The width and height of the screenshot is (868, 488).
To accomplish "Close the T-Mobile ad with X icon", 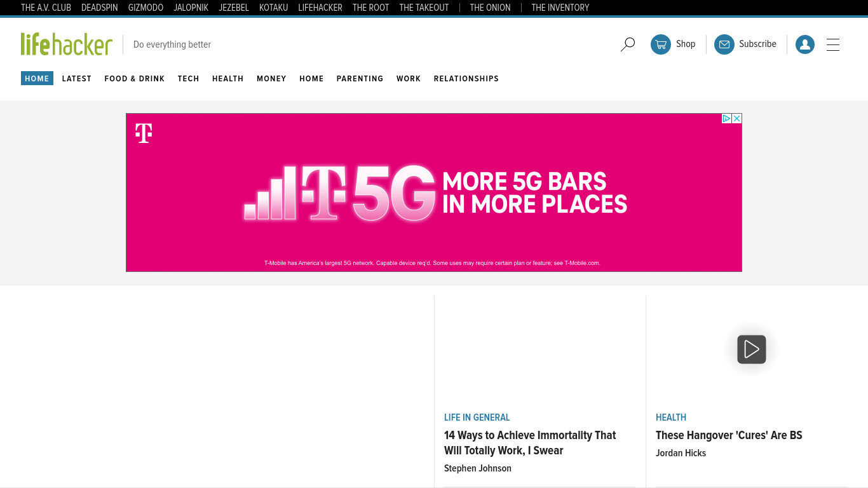I will point(737,118).
